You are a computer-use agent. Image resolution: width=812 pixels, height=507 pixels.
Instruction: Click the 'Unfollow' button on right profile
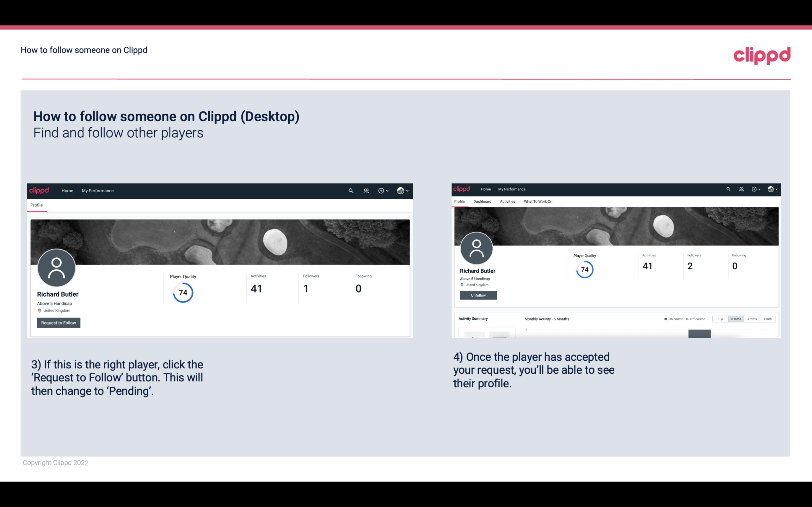pos(477,295)
